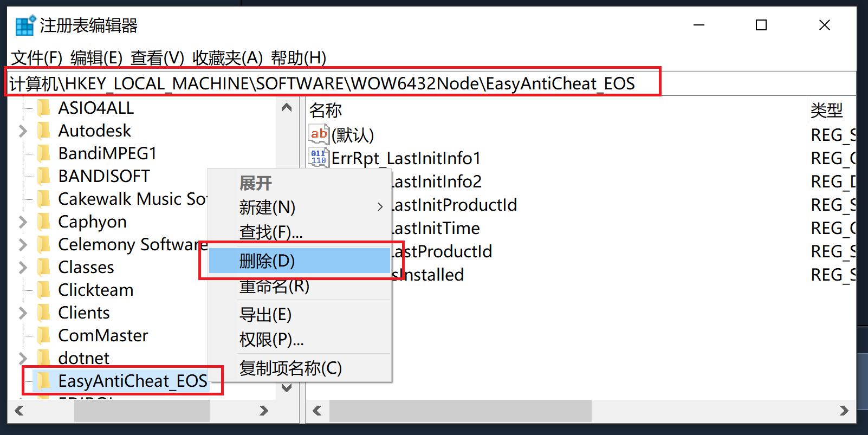Click the ComMaster folder icon
The image size is (868, 435).
(x=44, y=335)
